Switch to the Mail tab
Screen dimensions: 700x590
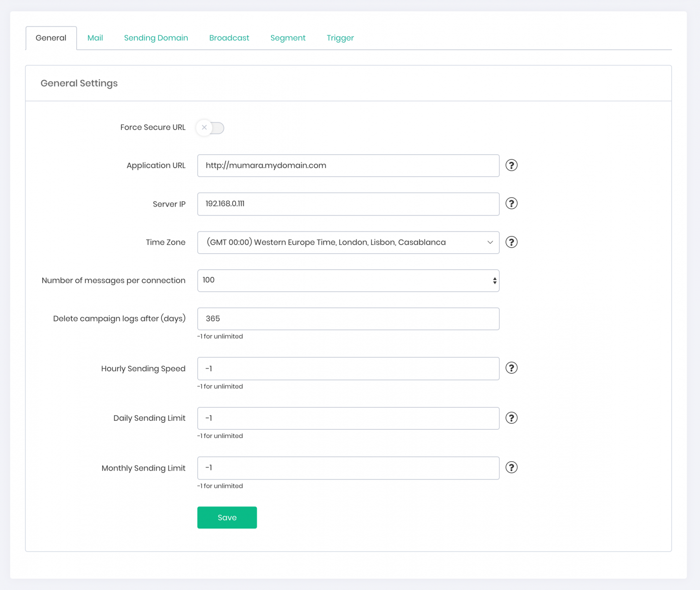(x=95, y=38)
